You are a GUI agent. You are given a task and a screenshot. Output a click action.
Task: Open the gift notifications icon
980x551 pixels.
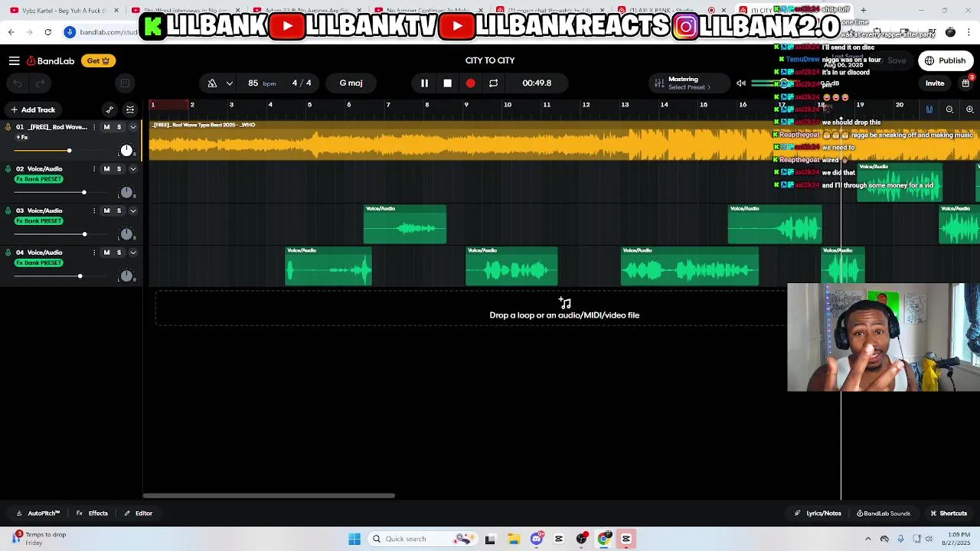965,83
